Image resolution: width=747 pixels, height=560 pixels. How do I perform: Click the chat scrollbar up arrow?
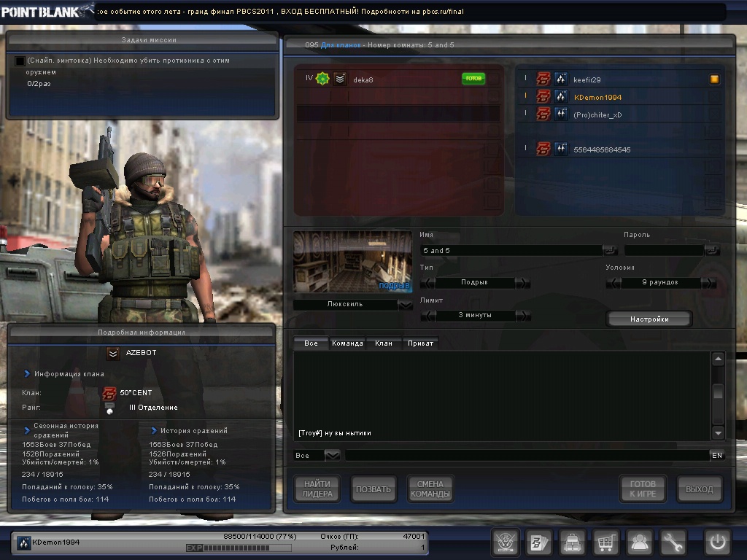(x=718, y=359)
